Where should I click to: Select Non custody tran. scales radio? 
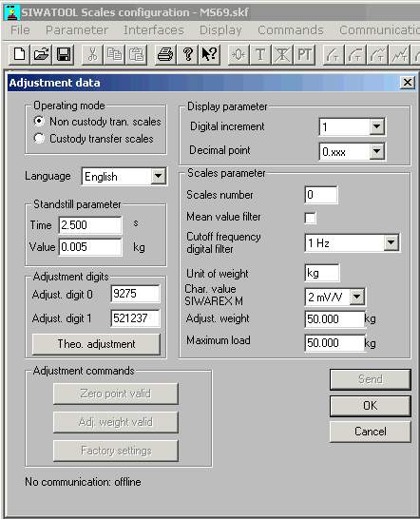coord(39,121)
